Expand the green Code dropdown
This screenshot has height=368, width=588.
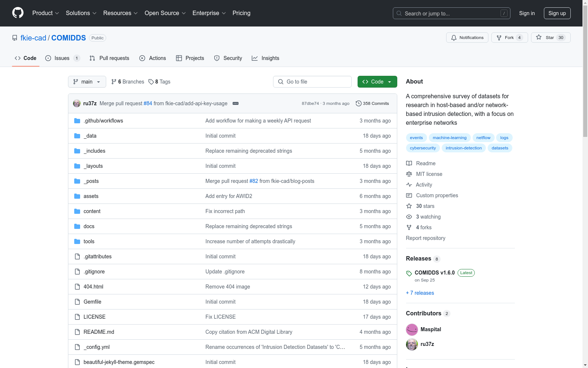[x=377, y=82]
